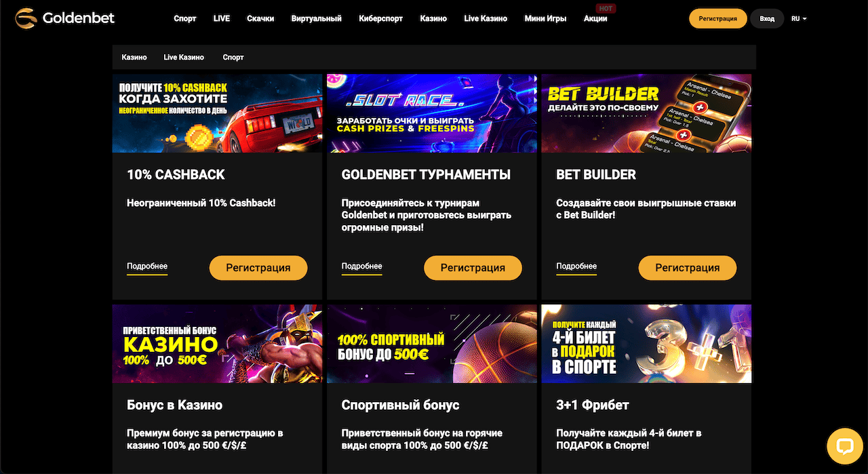
Task: Click Регистрация under Bet Builder
Action: tap(687, 268)
